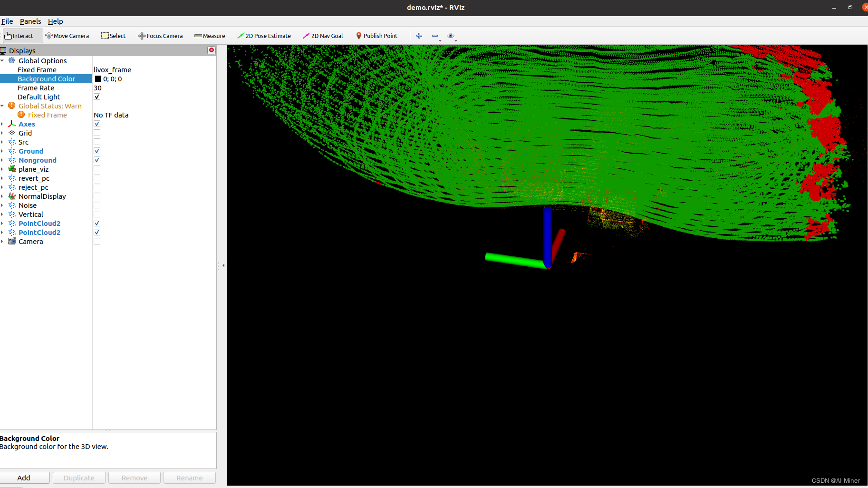Click the Duplicate button
The width and height of the screenshot is (868, 488).
coord(79,478)
